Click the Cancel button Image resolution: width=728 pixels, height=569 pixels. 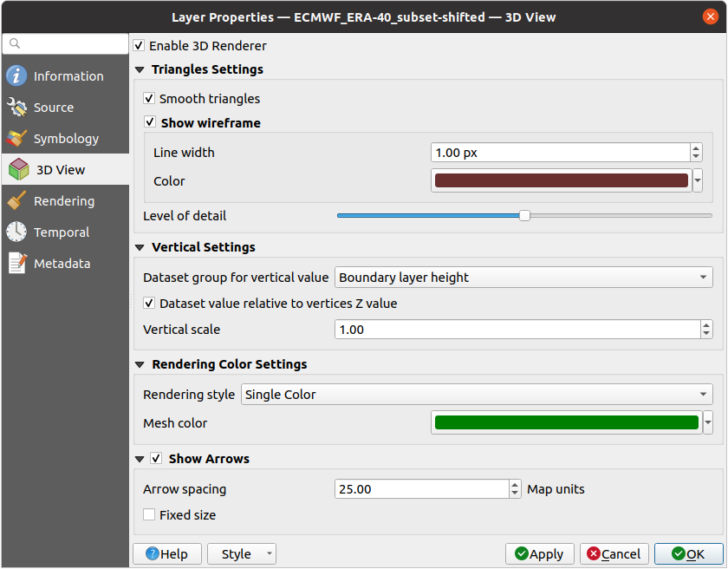tap(614, 554)
